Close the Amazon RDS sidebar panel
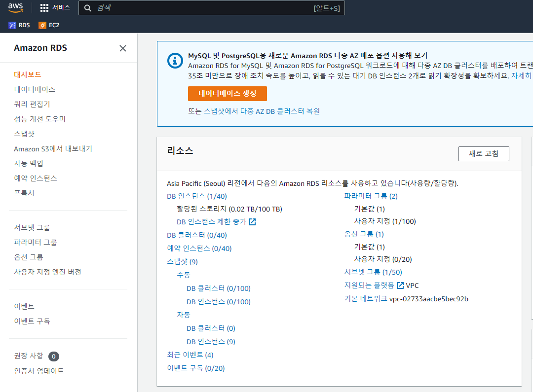 click(123, 48)
